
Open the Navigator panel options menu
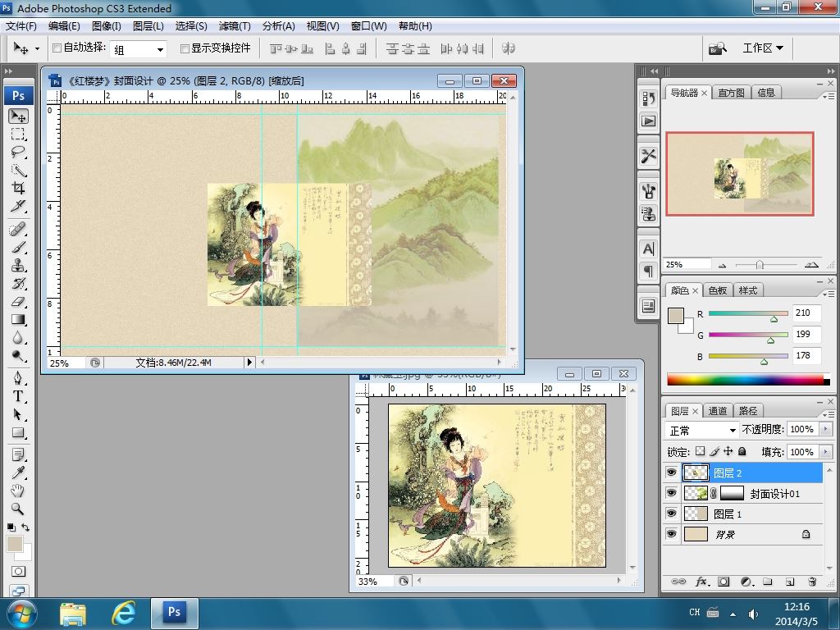829,96
